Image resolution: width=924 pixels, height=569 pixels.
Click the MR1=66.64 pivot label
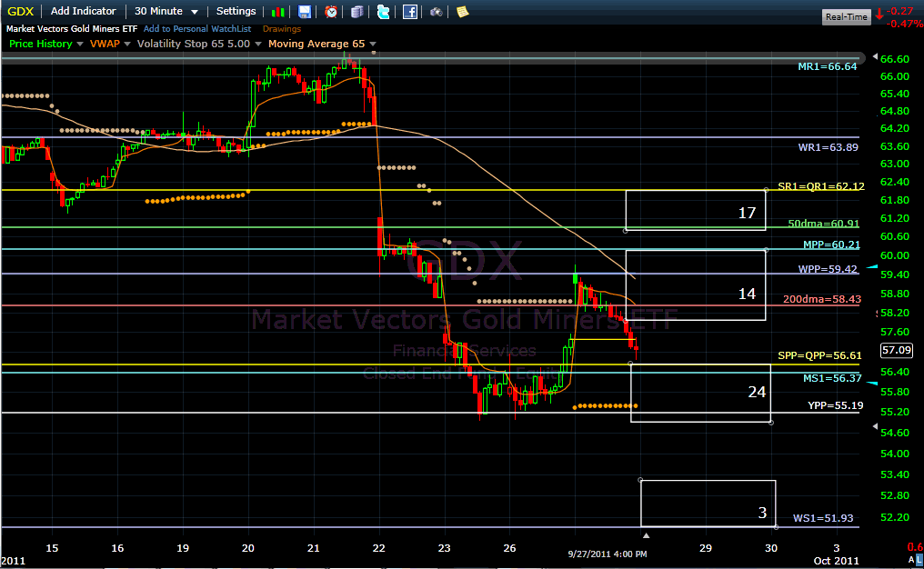(828, 66)
